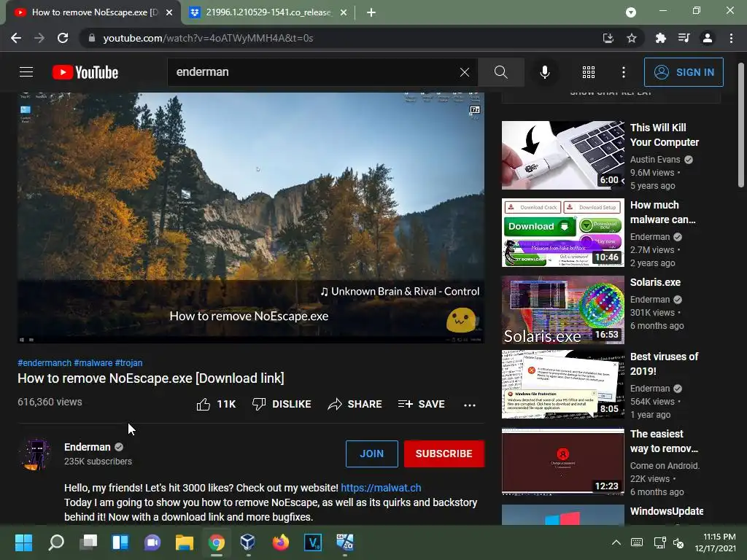Screen dimensions: 747x560
Task: Bookmark this page with the star icon
Action: pos(632,38)
